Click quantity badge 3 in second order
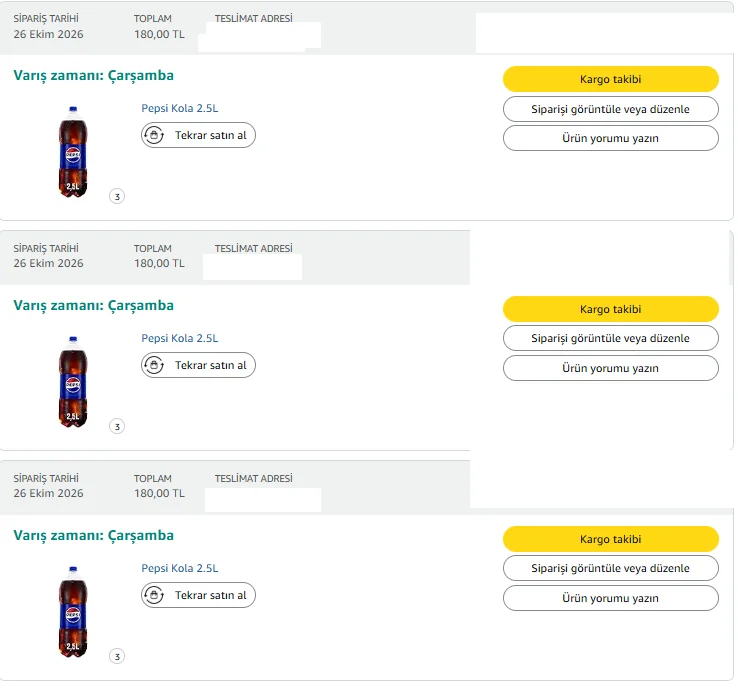The image size is (738, 689). tap(117, 426)
